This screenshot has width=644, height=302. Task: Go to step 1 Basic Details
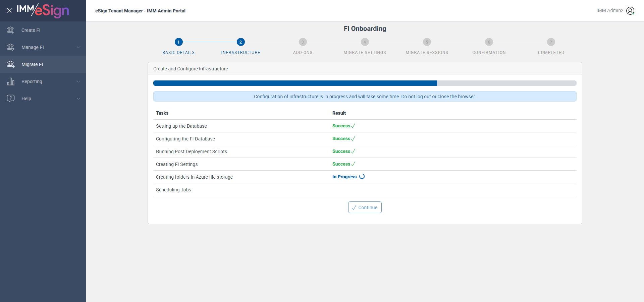click(178, 42)
